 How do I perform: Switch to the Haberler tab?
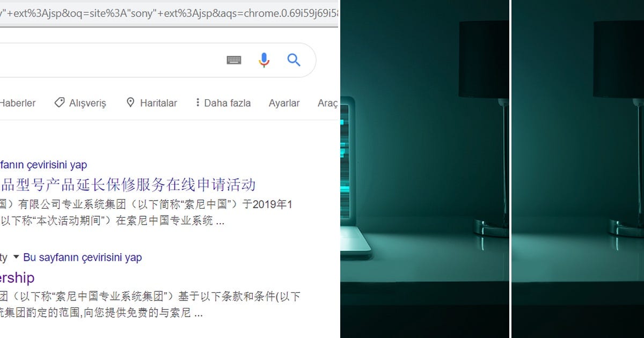pos(18,103)
